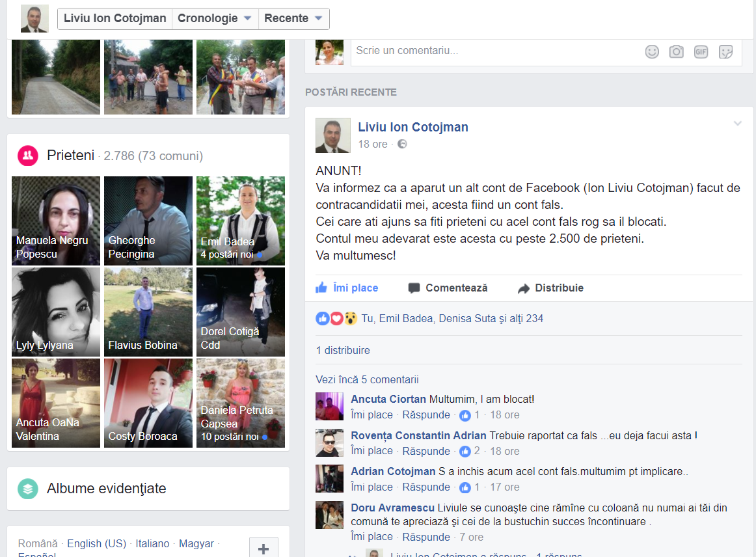Viewport: 756px width, 557px height.
Task: Open Denisa Suta in the likes list
Action: pos(467,318)
